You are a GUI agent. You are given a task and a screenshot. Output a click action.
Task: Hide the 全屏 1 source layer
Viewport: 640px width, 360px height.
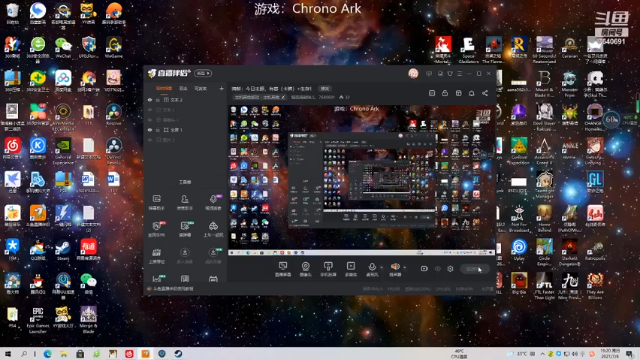[150, 130]
